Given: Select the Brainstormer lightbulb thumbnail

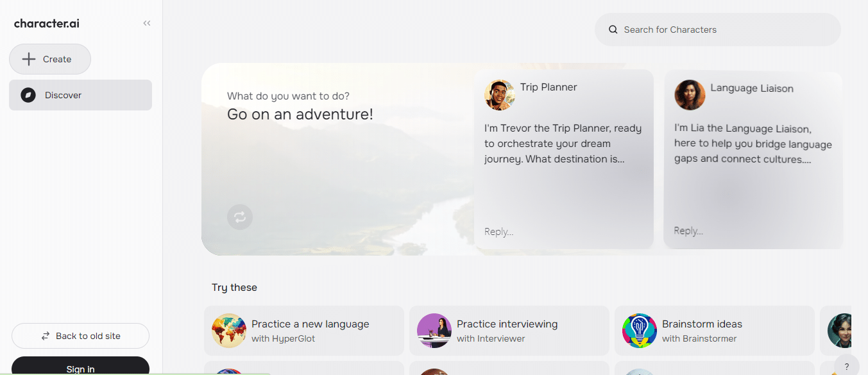Looking at the screenshot, I should (640, 331).
